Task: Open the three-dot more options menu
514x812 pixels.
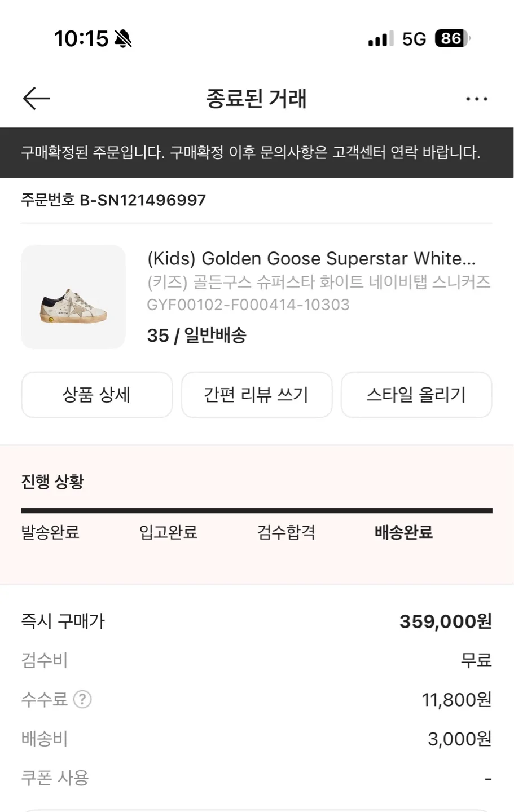Action: [476, 99]
